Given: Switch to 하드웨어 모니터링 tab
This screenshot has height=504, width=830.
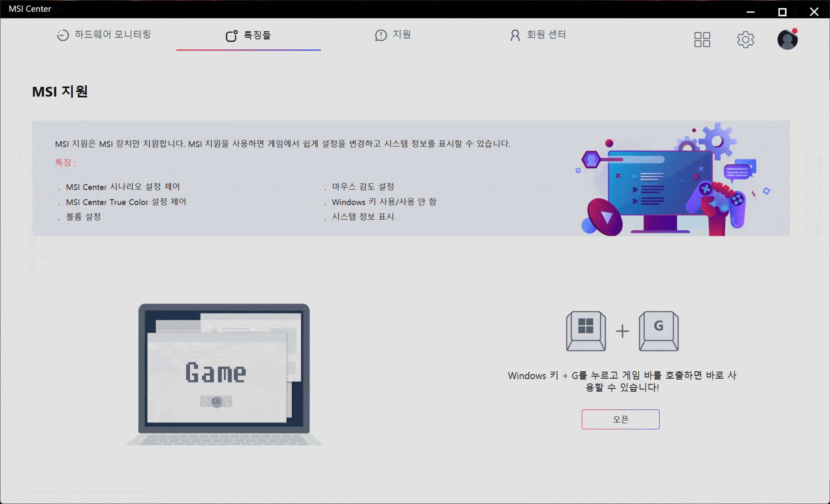Looking at the screenshot, I should [x=112, y=35].
